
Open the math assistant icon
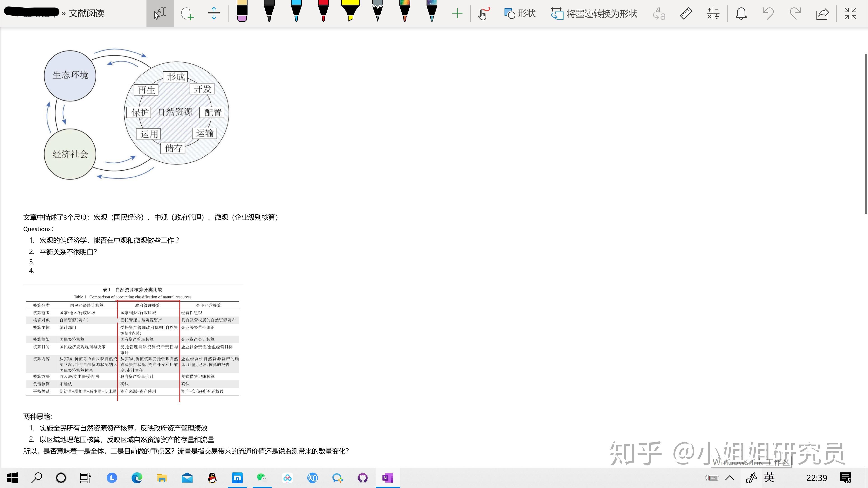[713, 14]
